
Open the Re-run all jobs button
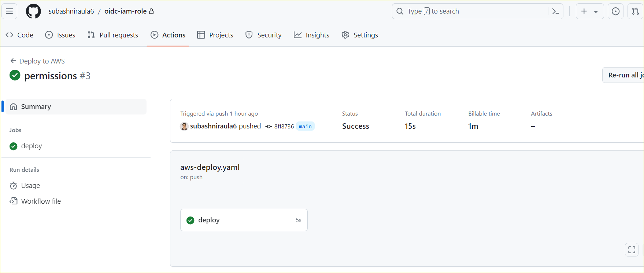click(x=625, y=75)
